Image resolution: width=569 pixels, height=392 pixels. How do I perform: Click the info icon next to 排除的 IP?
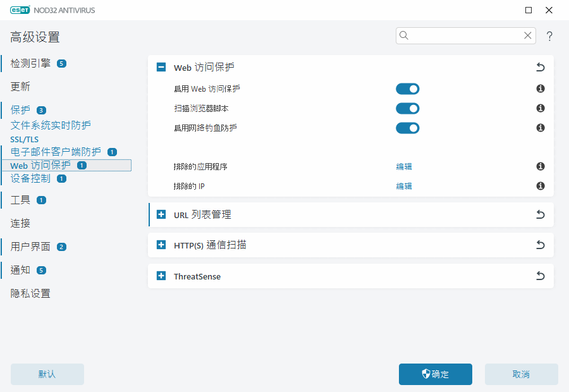(540, 186)
